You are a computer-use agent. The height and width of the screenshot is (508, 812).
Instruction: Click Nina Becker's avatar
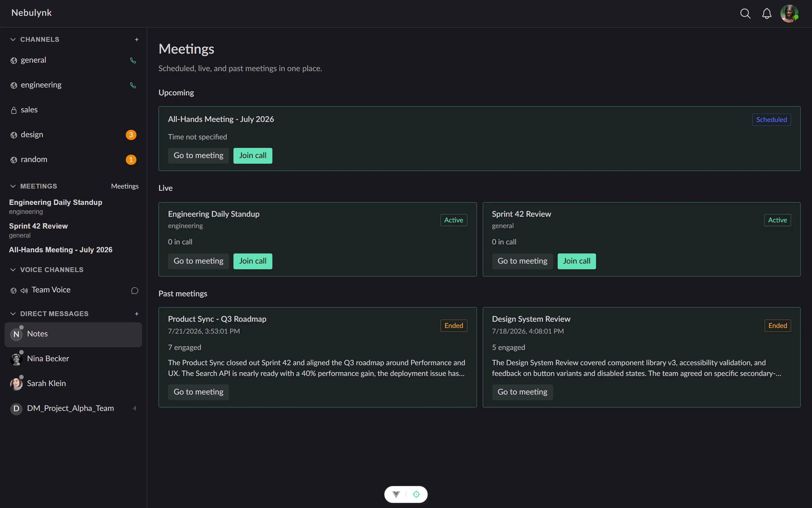tap(16, 359)
